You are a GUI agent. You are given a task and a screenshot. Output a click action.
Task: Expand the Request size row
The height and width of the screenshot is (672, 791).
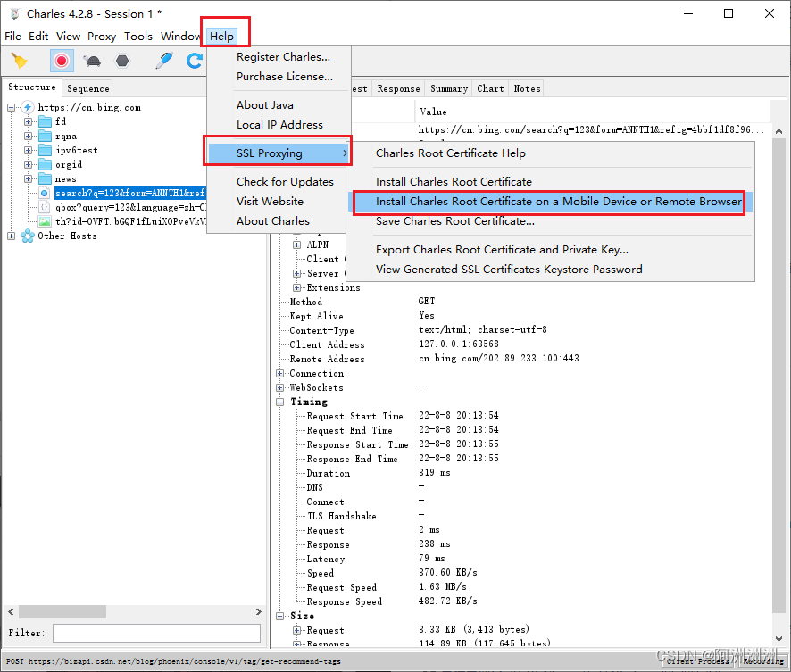click(x=296, y=630)
